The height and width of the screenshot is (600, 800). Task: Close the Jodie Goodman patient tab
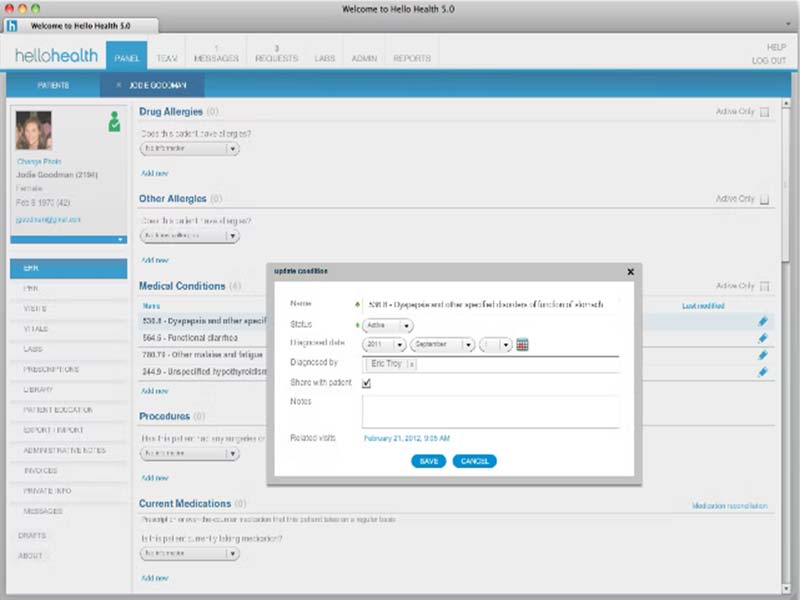[x=119, y=86]
